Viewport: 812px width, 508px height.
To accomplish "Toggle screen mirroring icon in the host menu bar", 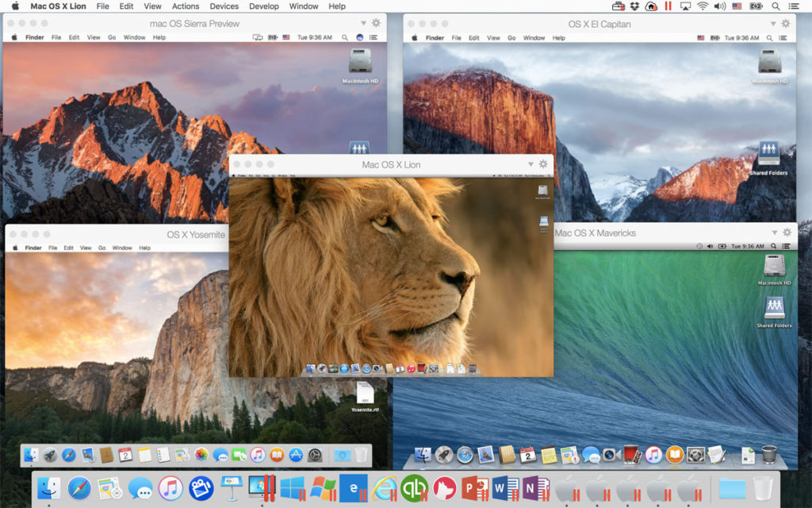I will (x=687, y=6).
